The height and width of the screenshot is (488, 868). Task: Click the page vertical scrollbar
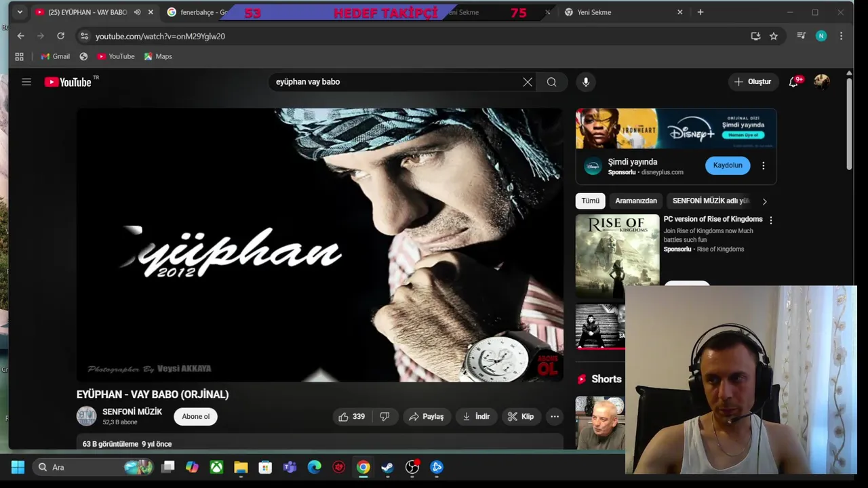tap(850, 125)
